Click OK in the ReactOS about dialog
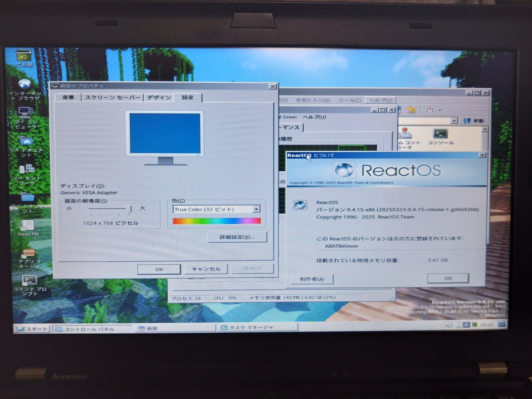The height and width of the screenshot is (399, 532). [448, 278]
